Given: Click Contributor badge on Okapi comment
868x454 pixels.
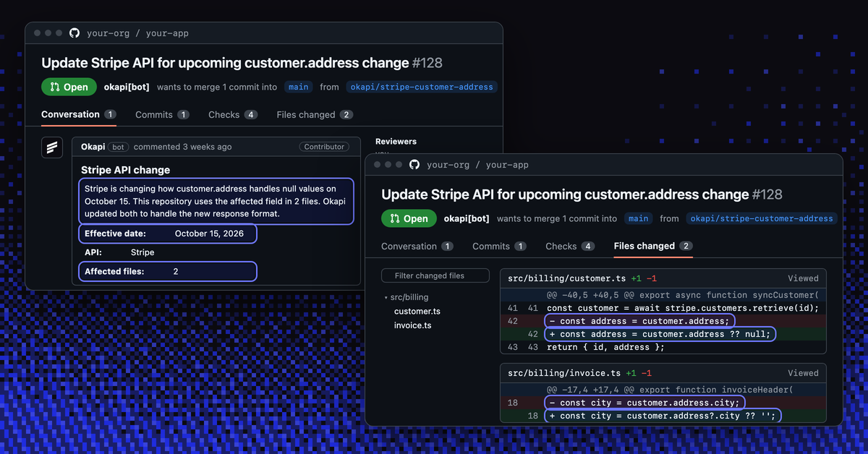Looking at the screenshot, I should [x=324, y=147].
